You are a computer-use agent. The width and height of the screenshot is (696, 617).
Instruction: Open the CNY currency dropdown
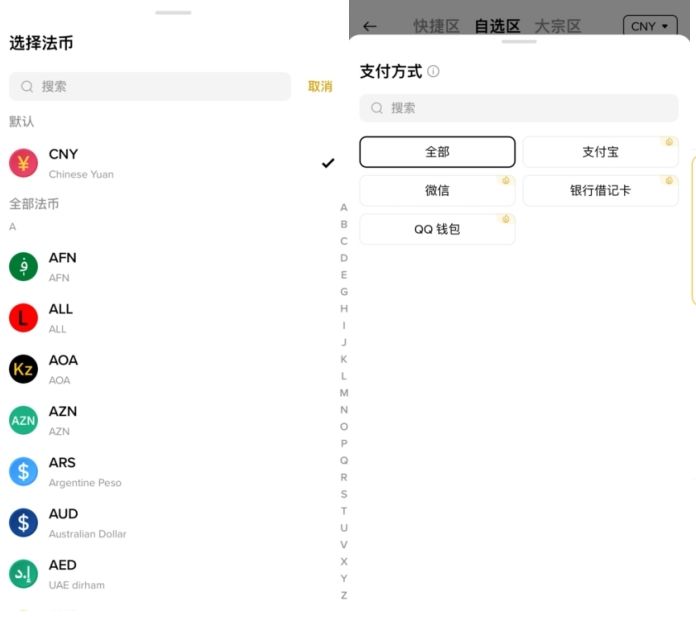pyautogui.click(x=649, y=26)
